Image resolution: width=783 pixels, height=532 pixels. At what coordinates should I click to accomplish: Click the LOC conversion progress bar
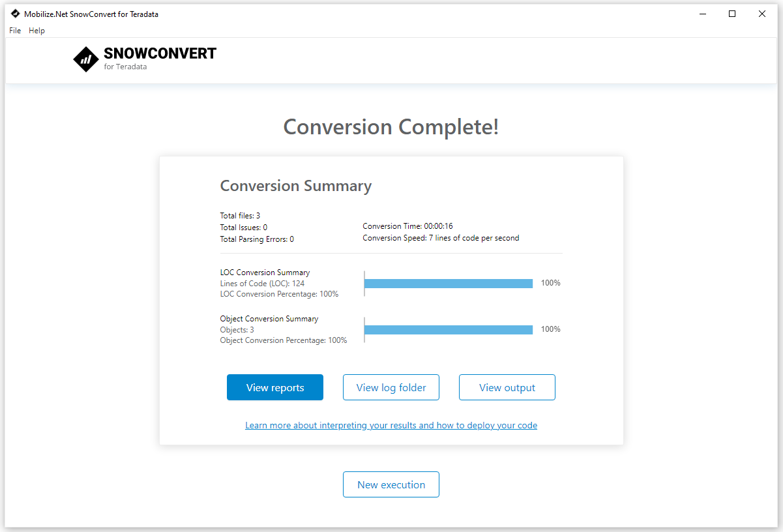[449, 284]
